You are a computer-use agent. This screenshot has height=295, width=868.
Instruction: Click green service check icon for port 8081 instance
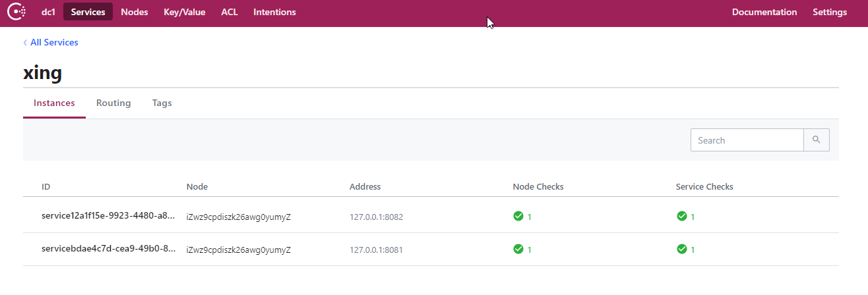pos(682,249)
